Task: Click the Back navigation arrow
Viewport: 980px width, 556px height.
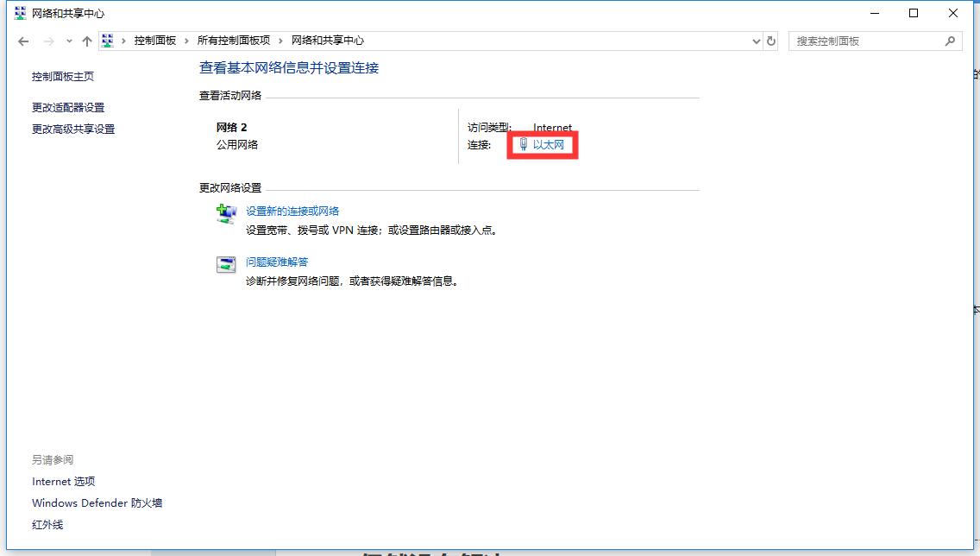Action: click(x=23, y=41)
